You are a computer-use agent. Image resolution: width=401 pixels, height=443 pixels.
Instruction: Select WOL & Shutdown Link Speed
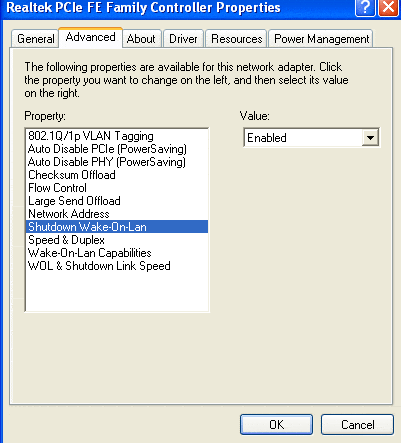tap(117, 266)
